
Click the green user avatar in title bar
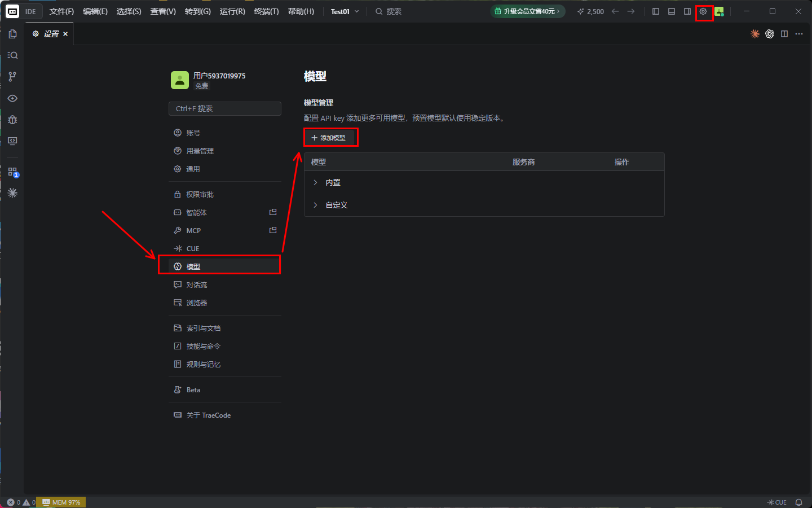pyautogui.click(x=719, y=11)
